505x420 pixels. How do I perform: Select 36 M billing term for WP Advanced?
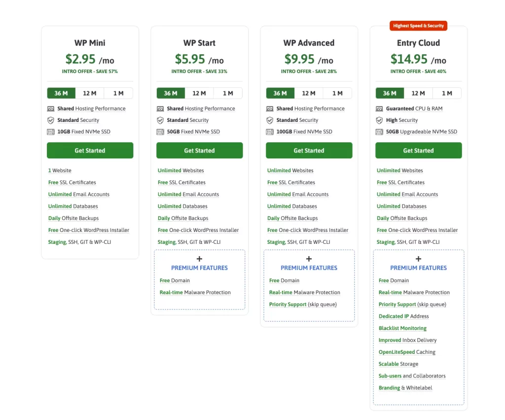[280, 93]
